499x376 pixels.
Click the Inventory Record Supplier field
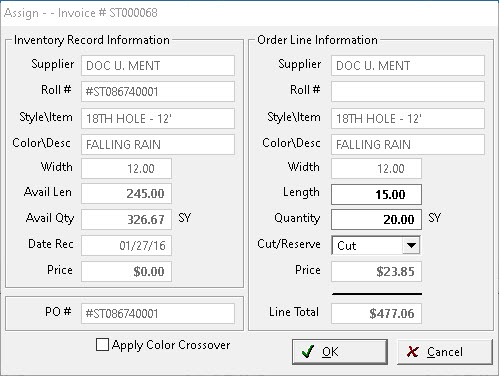(x=158, y=65)
